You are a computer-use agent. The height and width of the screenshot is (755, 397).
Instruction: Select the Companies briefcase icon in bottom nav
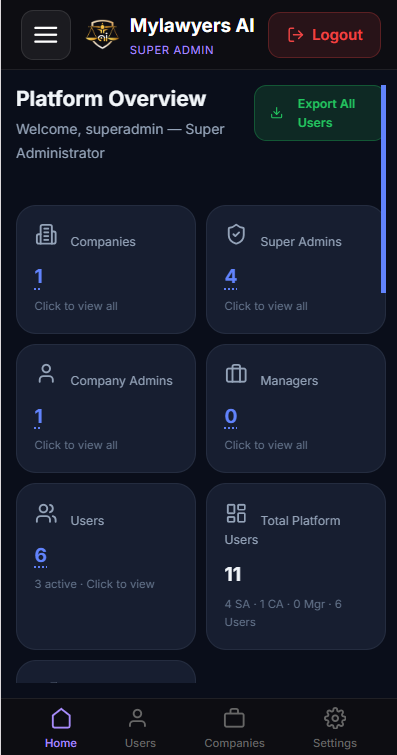[234, 719]
